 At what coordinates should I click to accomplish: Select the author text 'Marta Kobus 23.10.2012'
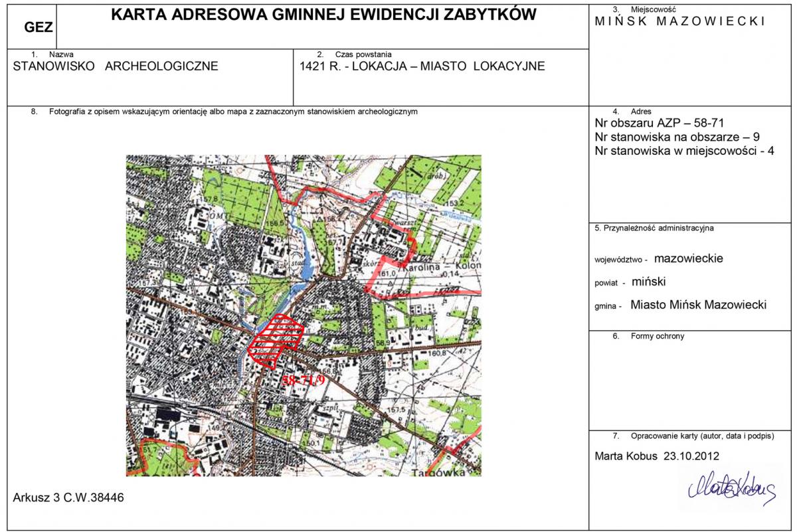pos(658,456)
